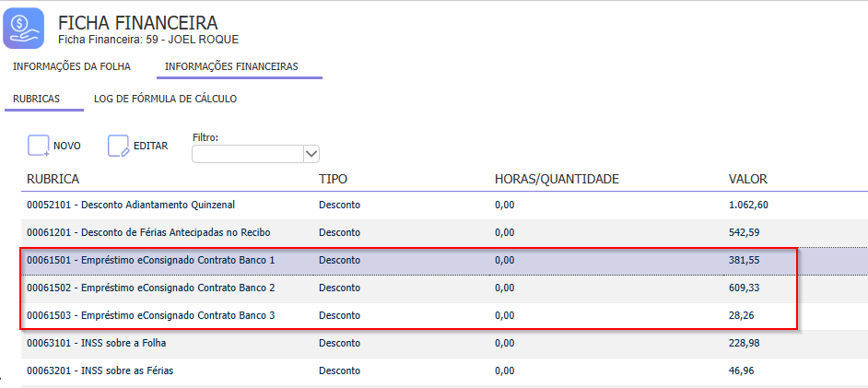Click the VALOR column header
The image size is (868, 388).
748,179
